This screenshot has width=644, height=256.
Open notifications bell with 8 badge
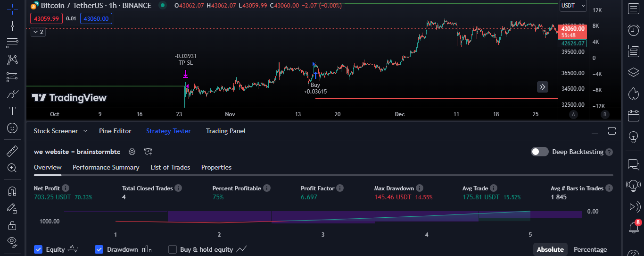[x=634, y=227]
